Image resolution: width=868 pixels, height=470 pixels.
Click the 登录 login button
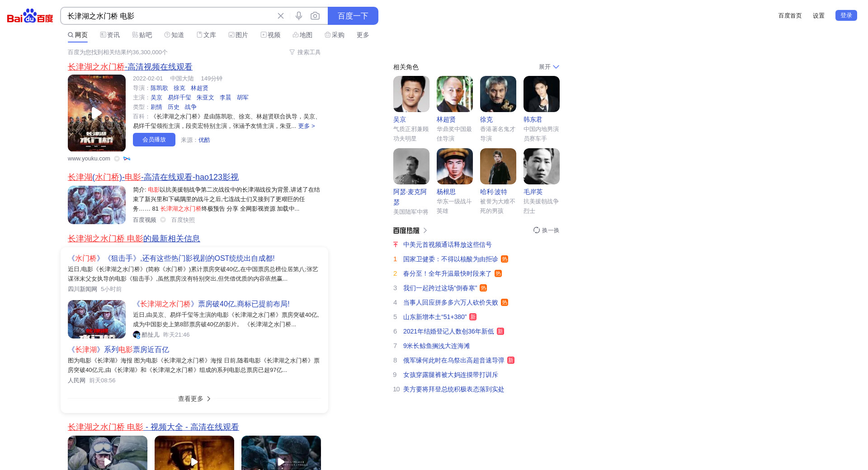(x=846, y=15)
